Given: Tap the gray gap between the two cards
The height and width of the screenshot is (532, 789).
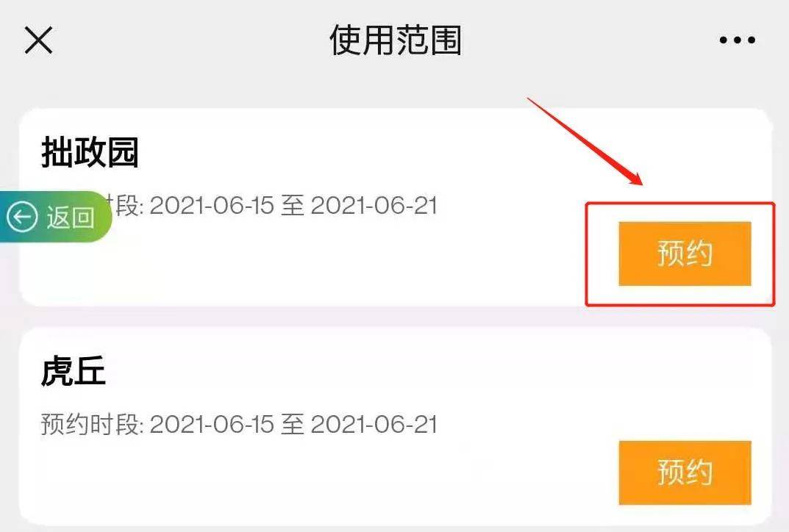Looking at the screenshot, I should click(395, 317).
